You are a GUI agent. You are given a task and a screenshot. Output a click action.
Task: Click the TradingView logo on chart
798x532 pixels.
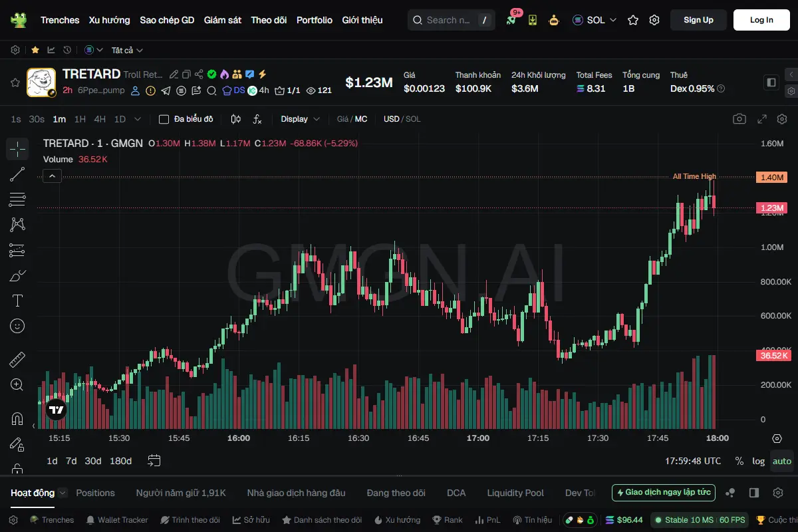[x=57, y=410]
